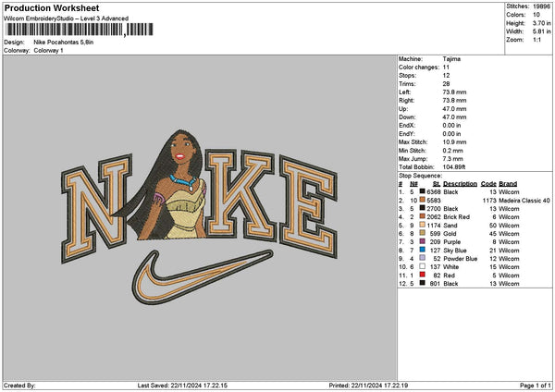
Task: Click the 'Trims:' label
Action: click(407, 84)
